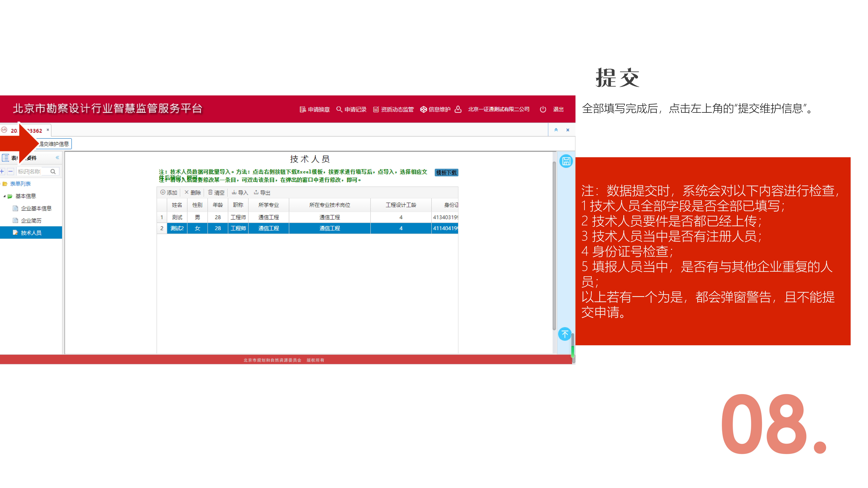This screenshot has width=868, height=488.
Task: Click the round save icon in the right panel
Action: (566, 161)
